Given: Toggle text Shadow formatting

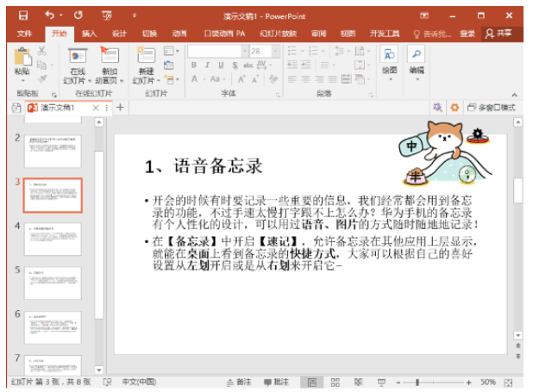Looking at the screenshot, I should tap(235, 65).
